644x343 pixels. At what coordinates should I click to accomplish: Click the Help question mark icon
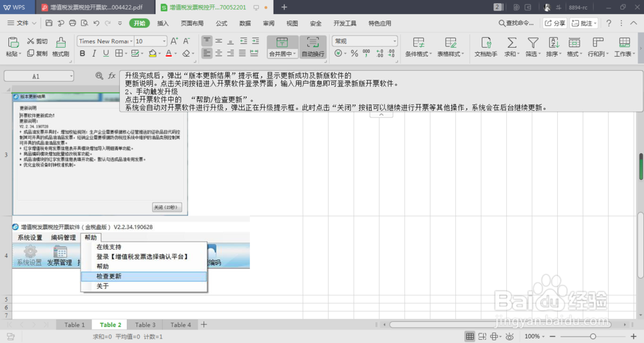tap(609, 23)
